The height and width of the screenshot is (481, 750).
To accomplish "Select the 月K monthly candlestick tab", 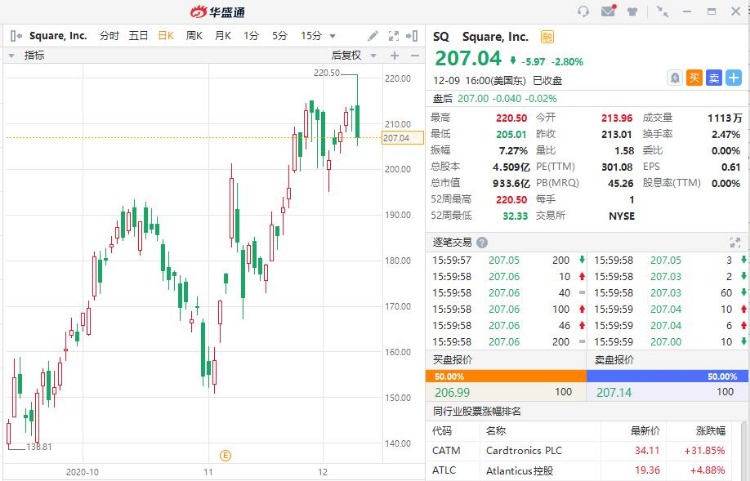I will coord(223,36).
